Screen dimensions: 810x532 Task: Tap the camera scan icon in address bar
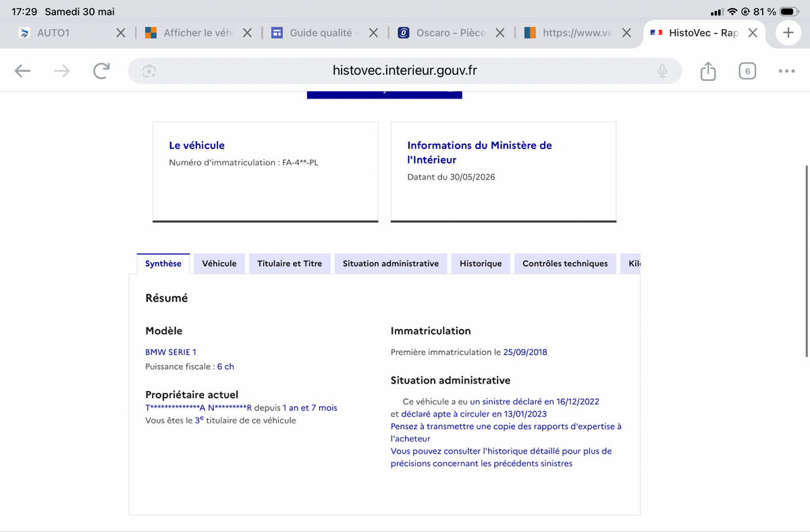(x=149, y=71)
